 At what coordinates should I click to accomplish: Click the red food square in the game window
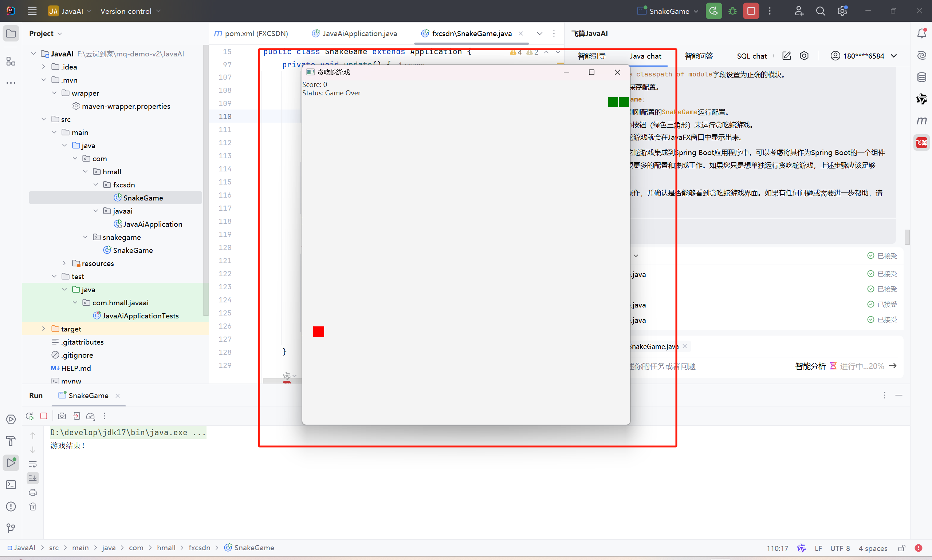(x=318, y=332)
